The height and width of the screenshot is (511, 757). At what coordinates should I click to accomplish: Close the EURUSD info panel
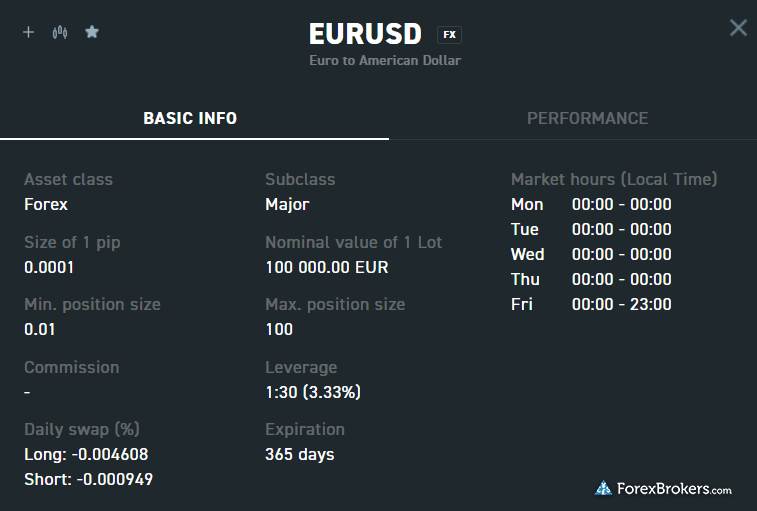coord(738,28)
